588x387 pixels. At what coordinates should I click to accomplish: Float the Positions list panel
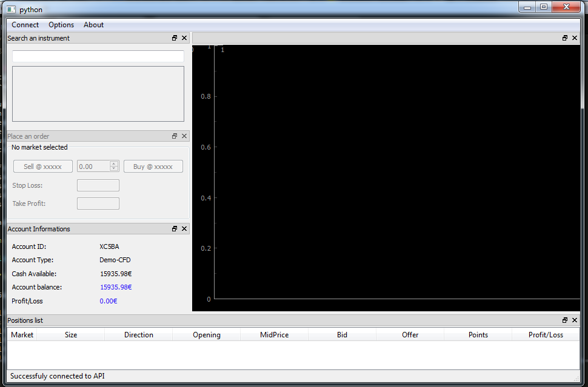[x=565, y=320]
